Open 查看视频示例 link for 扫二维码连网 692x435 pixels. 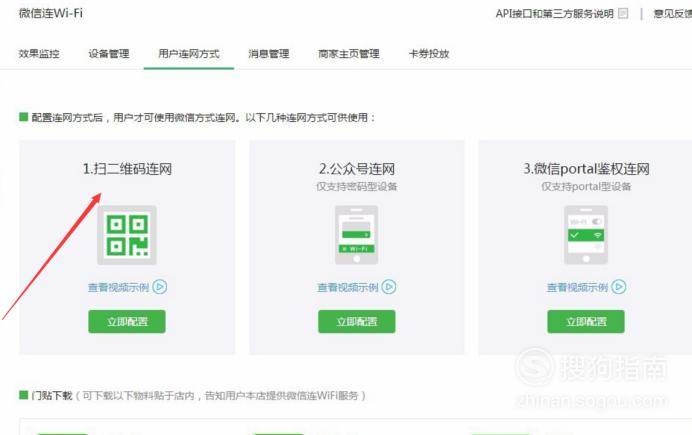pos(118,287)
